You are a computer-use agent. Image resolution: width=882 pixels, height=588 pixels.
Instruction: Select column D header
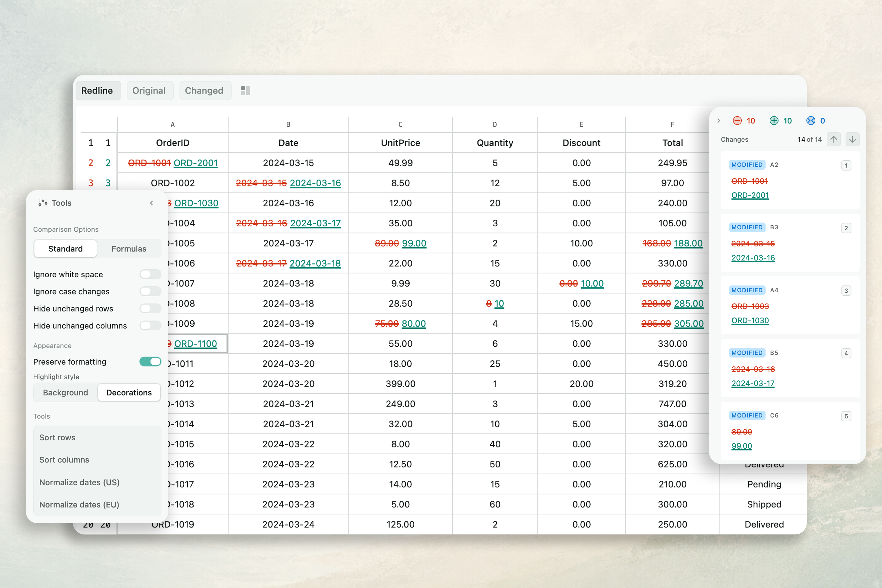pos(495,124)
